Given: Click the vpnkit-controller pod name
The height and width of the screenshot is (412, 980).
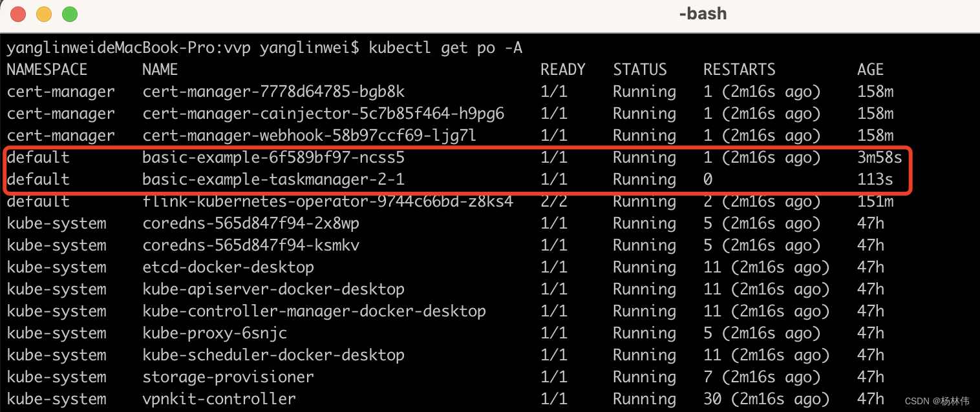Looking at the screenshot, I should click(219, 399).
